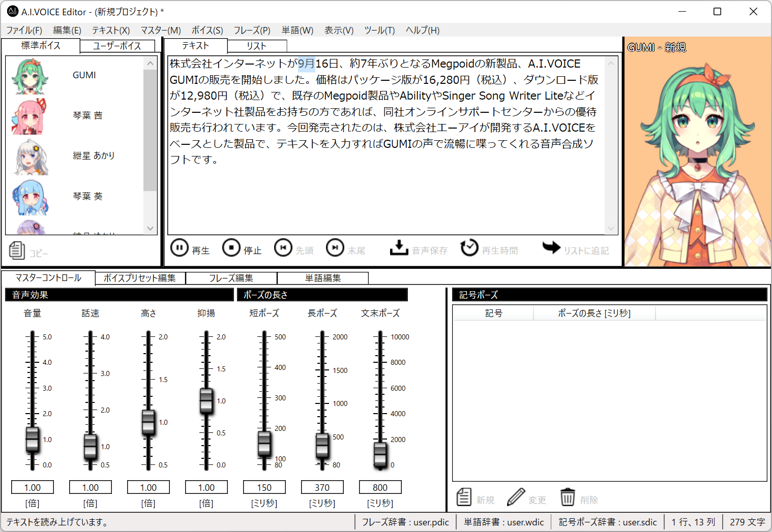The image size is (772, 532).
Task: Switch to the 単語編集 tab
Action: pos(323,278)
